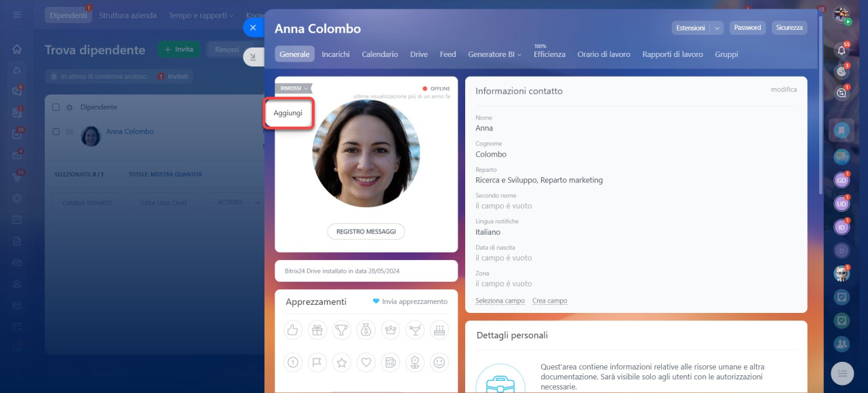Click modifica in Informazioni contatto
Screen dimensions: 868x393
coord(784,90)
